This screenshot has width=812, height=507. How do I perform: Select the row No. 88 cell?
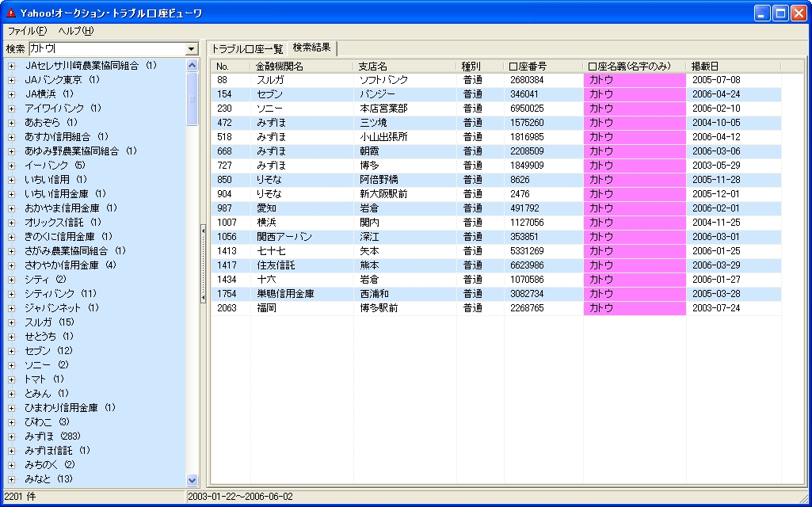(231, 80)
